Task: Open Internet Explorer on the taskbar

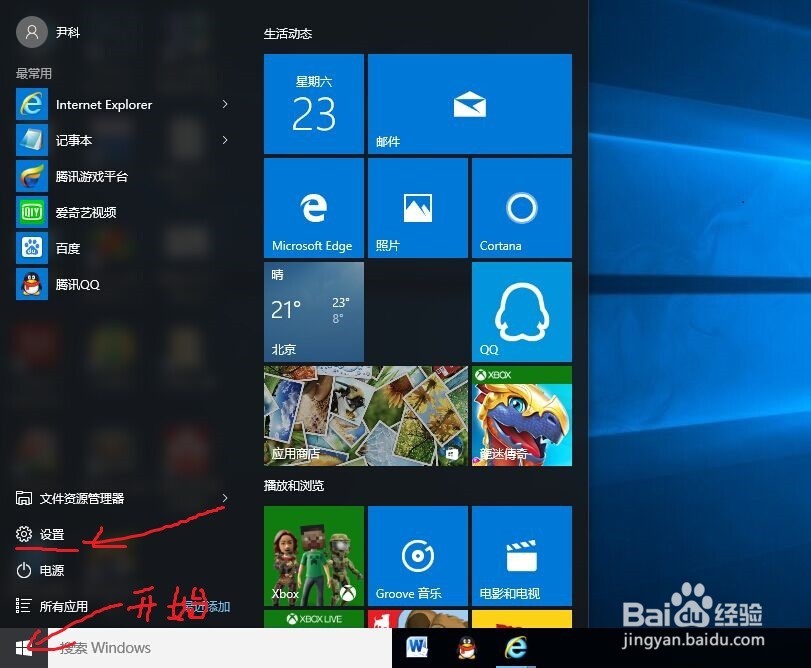Action: pos(516,647)
